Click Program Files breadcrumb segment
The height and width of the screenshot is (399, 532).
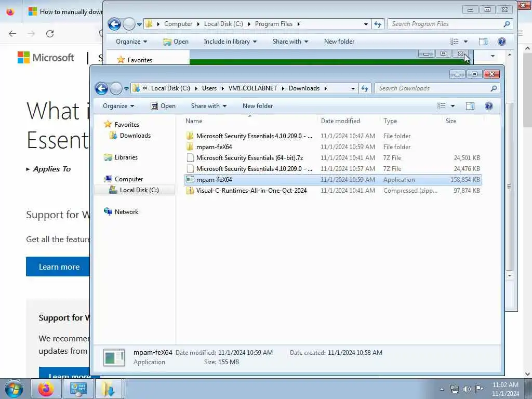coord(274,24)
